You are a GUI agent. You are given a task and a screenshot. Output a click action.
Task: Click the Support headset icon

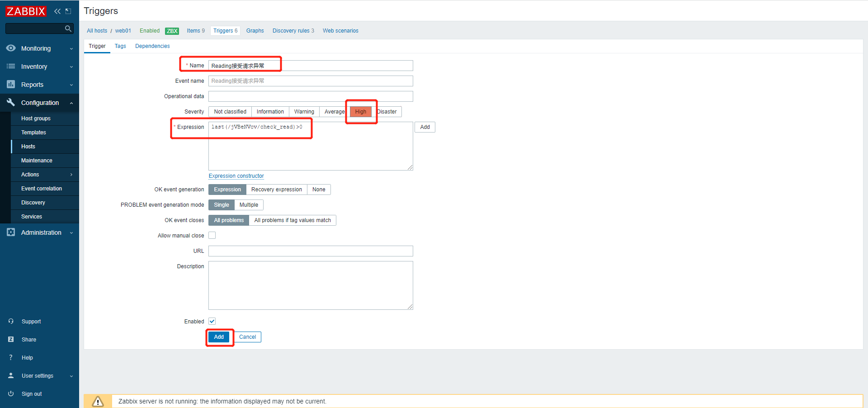[11, 321]
